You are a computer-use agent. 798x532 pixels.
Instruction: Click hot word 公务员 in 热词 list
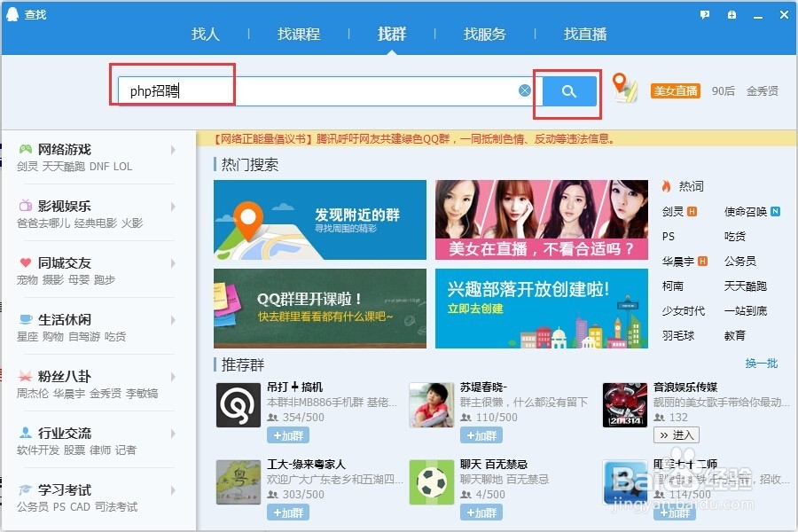[740, 262]
